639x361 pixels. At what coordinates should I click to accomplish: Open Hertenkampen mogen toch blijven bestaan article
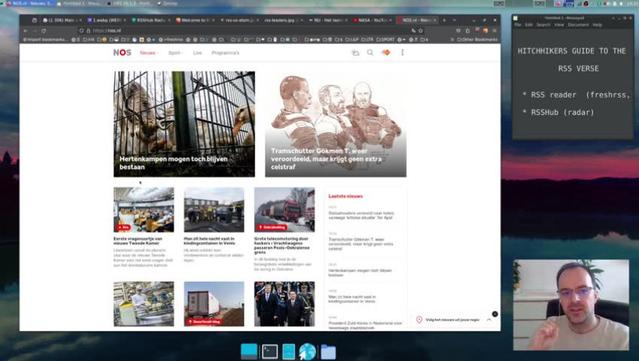click(x=184, y=124)
